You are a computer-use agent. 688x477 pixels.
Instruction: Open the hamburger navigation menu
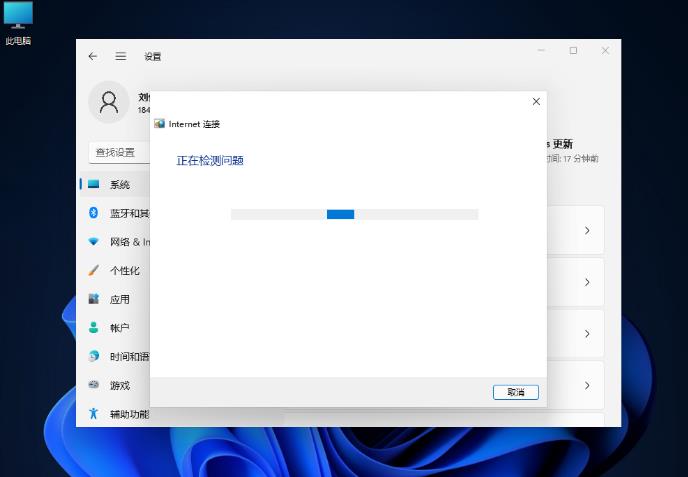pyautogui.click(x=121, y=57)
